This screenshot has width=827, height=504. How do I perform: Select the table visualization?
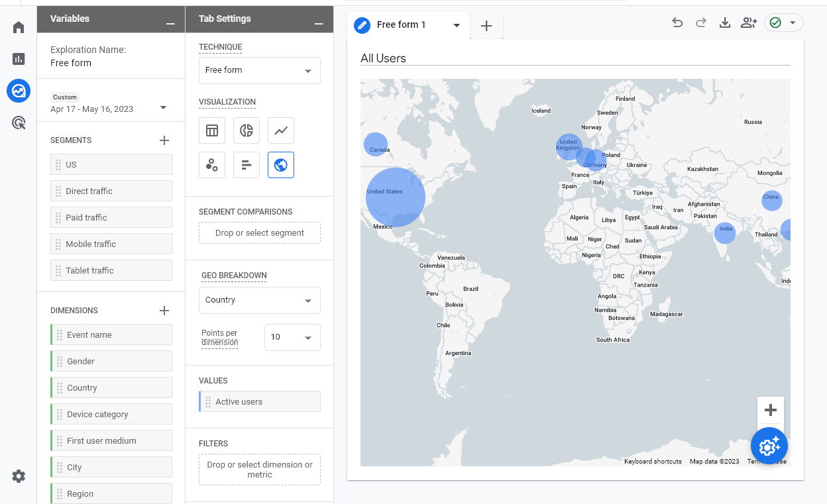(212, 130)
